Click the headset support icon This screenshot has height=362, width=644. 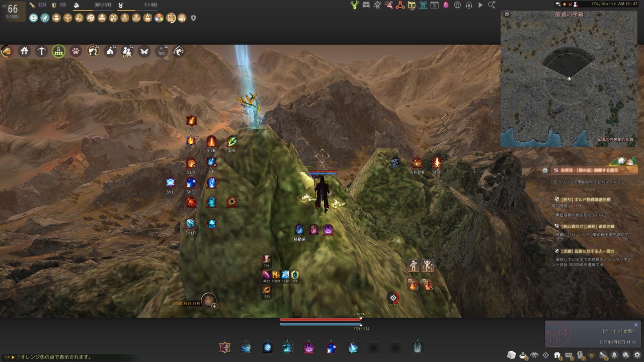(x=469, y=5)
